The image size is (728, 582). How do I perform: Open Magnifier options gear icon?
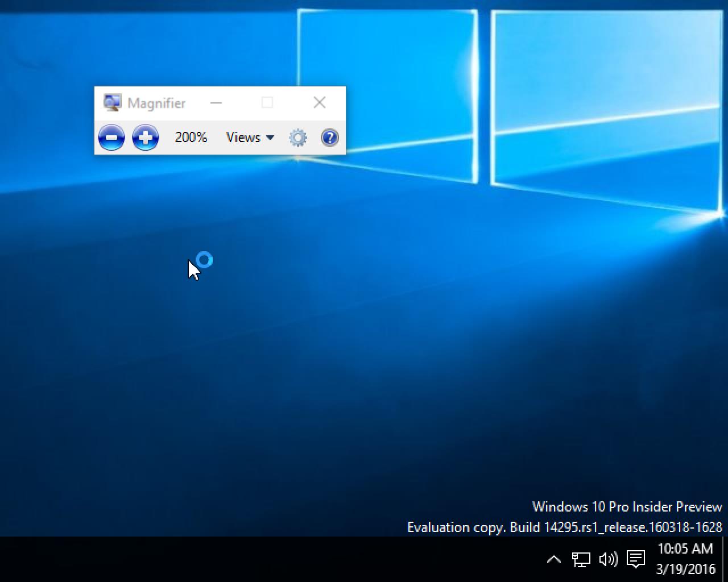point(298,138)
